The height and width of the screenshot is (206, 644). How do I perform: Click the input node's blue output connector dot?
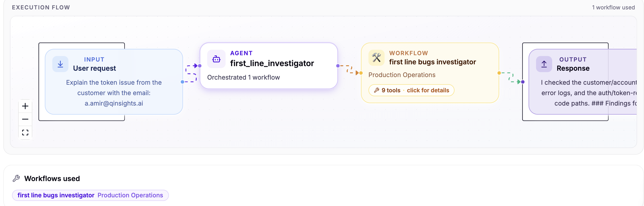coord(182,82)
